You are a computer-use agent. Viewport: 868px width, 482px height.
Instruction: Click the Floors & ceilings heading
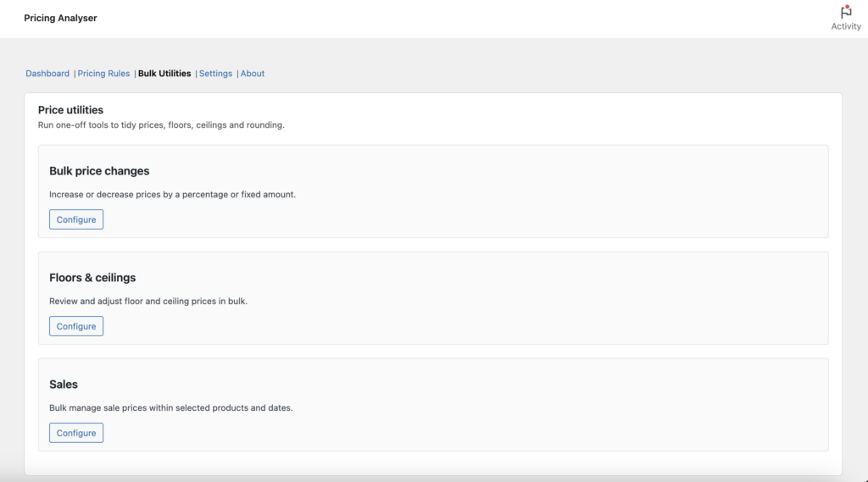[x=92, y=278]
